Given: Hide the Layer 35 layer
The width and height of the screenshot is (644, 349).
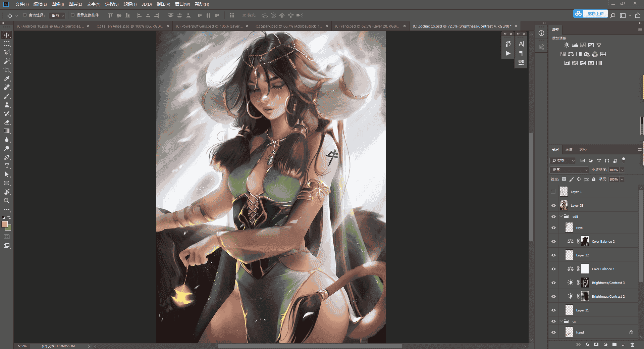Looking at the screenshot, I should tap(553, 205).
